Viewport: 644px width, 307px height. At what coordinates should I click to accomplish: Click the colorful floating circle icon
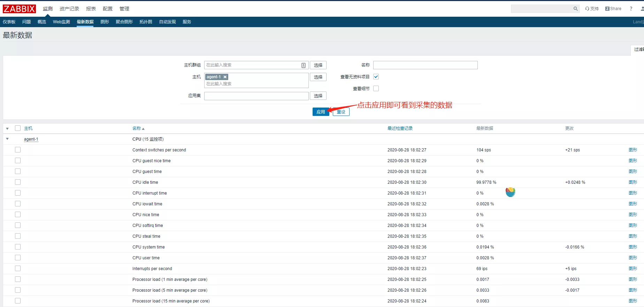click(x=510, y=192)
